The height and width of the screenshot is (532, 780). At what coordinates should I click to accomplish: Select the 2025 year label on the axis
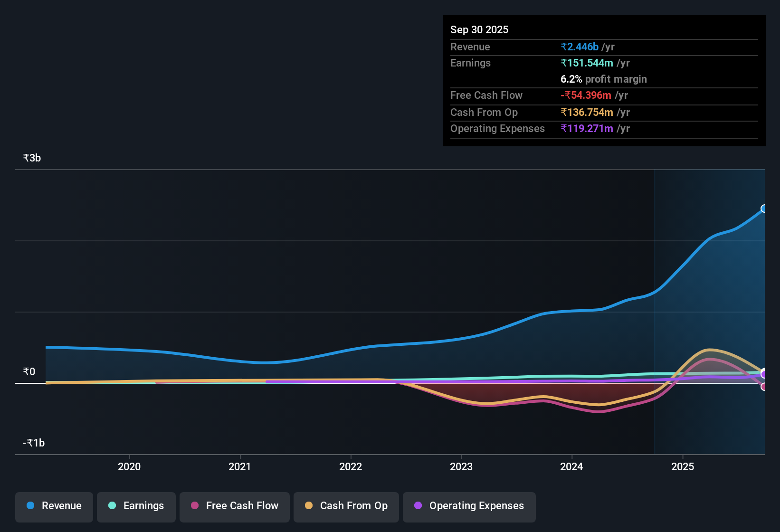point(683,467)
